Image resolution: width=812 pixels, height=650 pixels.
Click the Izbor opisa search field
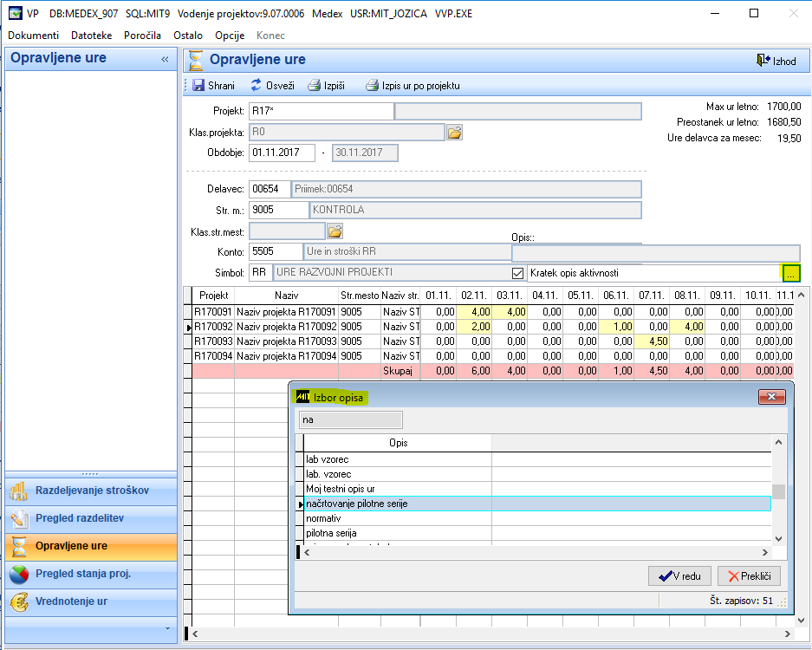(x=350, y=420)
